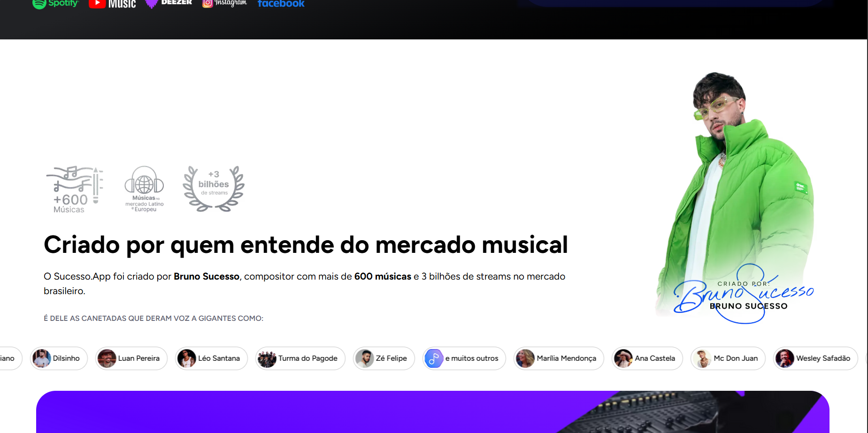The height and width of the screenshot is (433, 868).
Task: Click the Spotify logo
Action: (x=55, y=4)
